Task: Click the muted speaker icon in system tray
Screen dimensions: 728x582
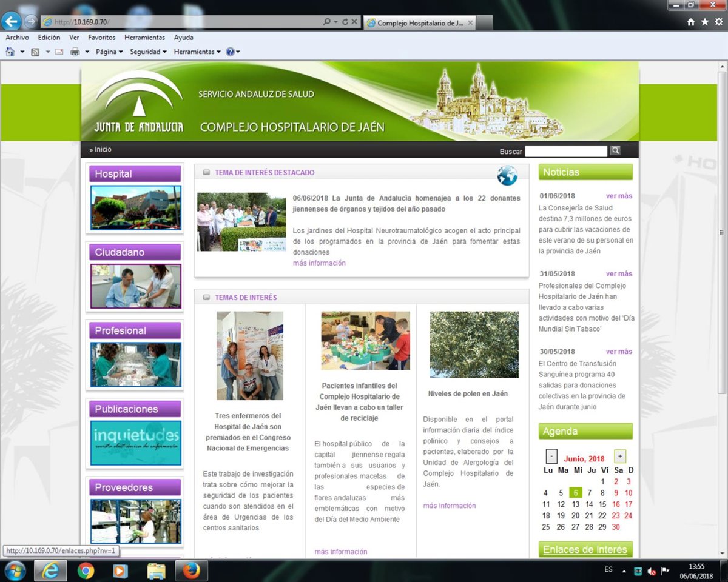Action: [652, 570]
